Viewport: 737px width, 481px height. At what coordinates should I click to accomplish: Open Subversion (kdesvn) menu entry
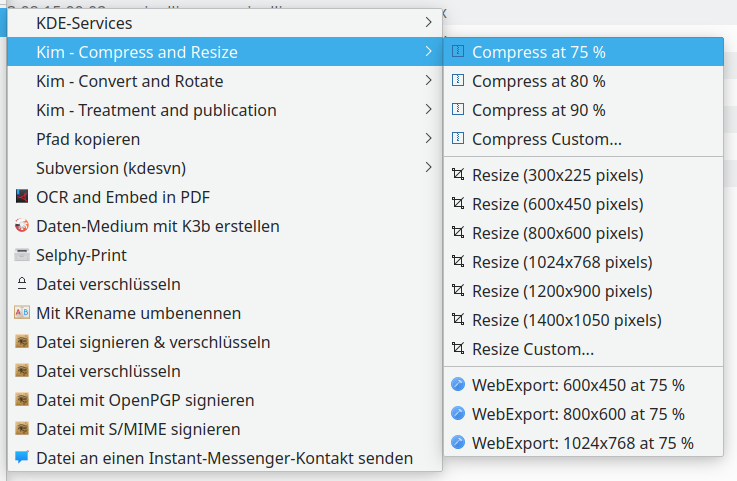coord(225,168)
